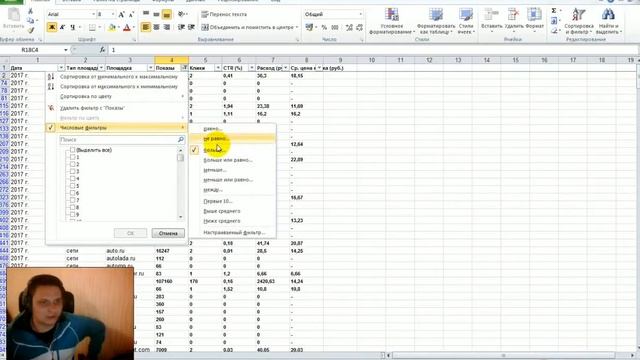Click the filter list vertical scrollbar down arrow
This screenshot has height=360, width=640.
point(180,218)
